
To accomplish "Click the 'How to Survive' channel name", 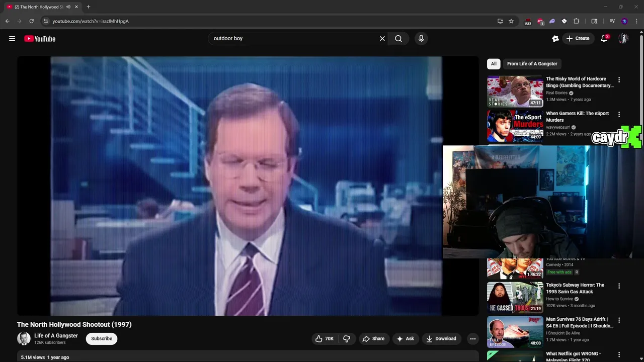I will pos(559,299).
